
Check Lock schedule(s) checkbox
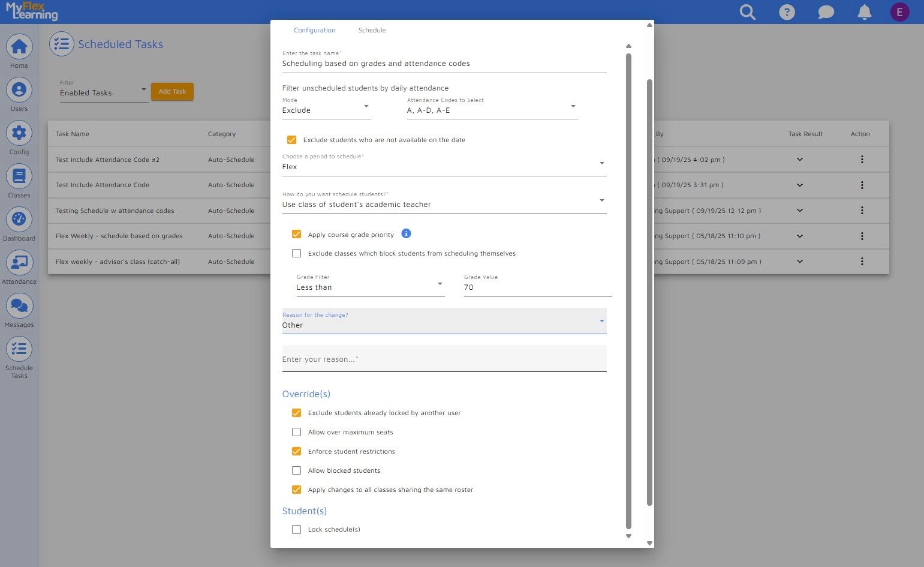pyautogui.click(x=296, y=529)
